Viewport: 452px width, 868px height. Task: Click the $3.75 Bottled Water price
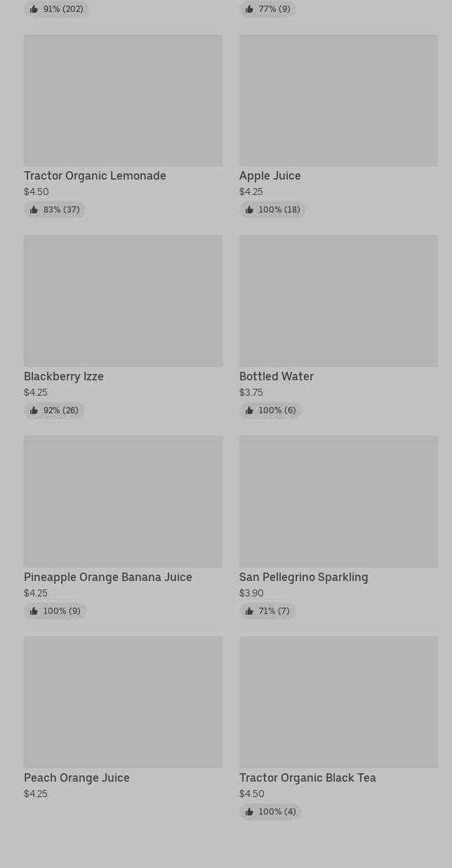click(x=251, y=392)
